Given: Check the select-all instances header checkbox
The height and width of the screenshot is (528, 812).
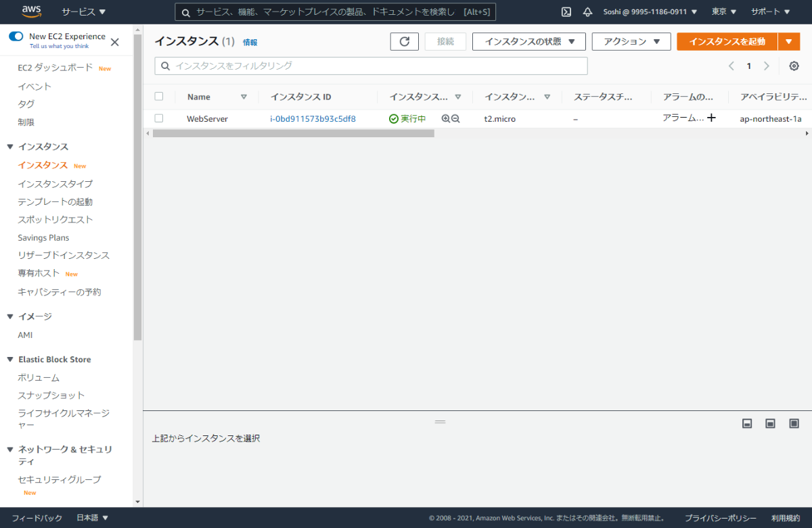Looking at the screenshot, I should click(159, 96).
